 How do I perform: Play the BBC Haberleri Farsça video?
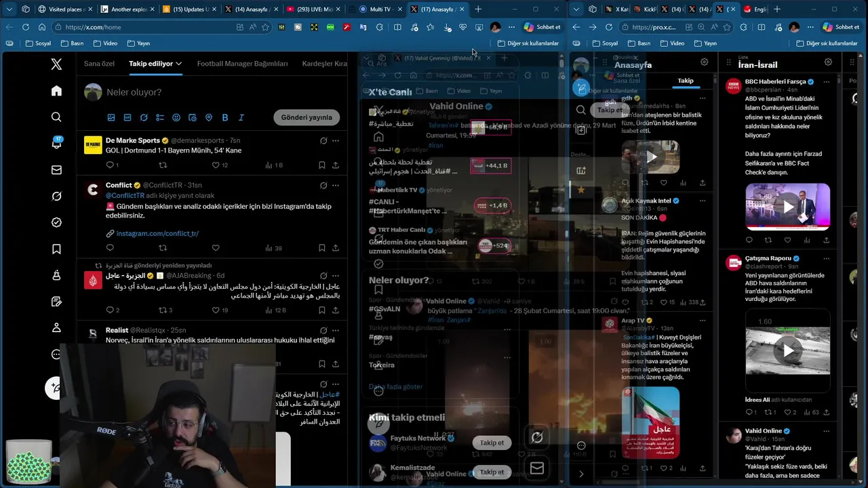tap(788, 207)
